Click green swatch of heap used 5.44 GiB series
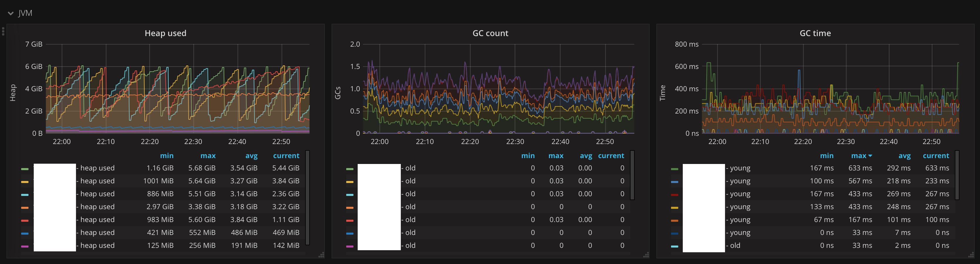Viewport: 980px width, 264px height. tap(25, 169)
